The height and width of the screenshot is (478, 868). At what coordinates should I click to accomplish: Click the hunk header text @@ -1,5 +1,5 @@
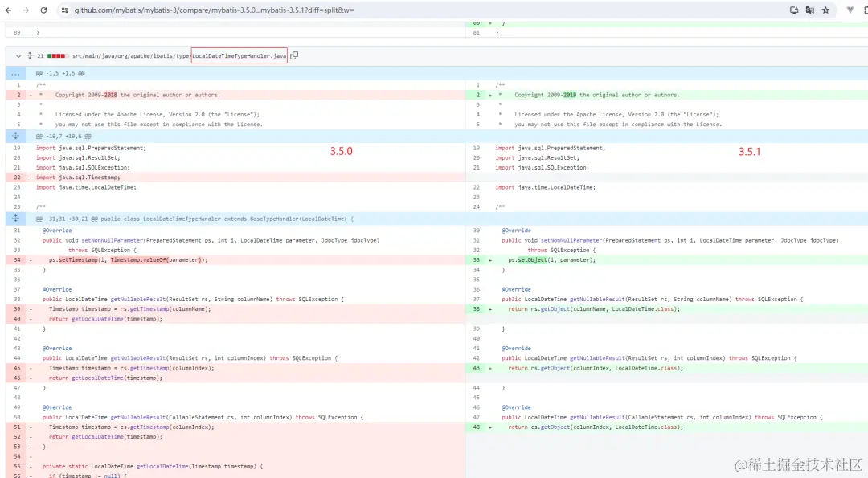tap(60, 74)
